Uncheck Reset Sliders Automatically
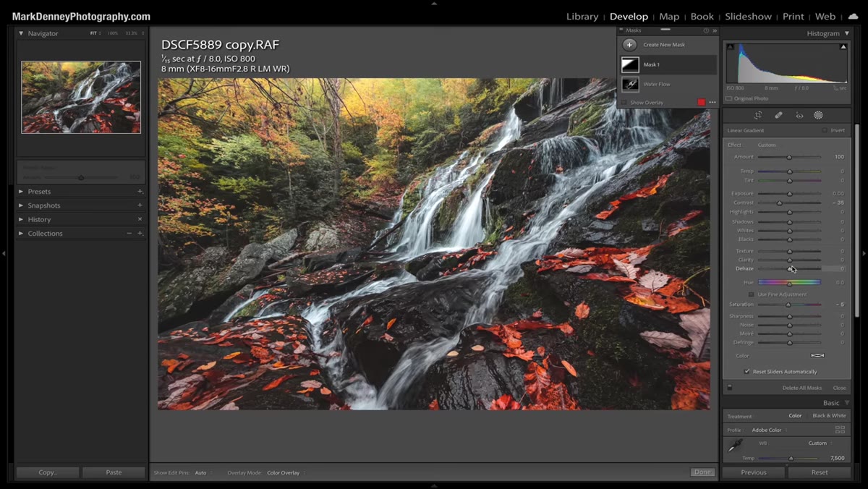The height and width of the screenshot is (489, 868). (x=747, y=372)
